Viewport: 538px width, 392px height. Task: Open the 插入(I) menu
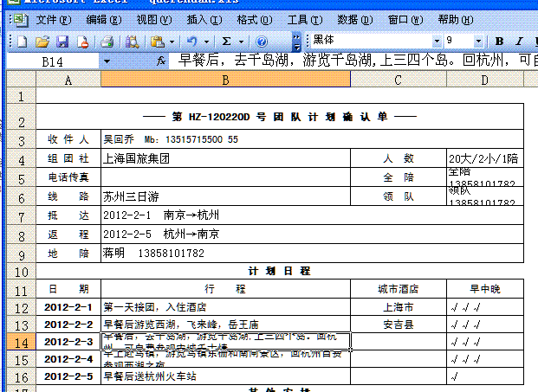(x=204, y=20)
